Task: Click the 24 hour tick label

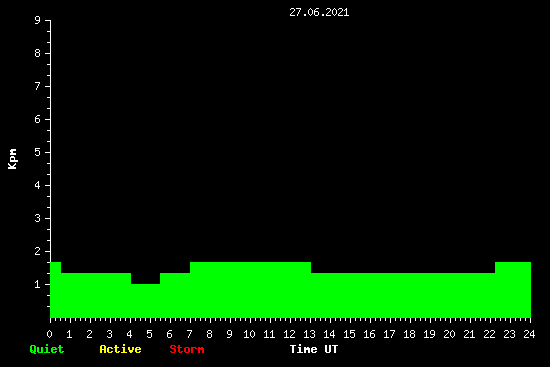Action: pos(529,334)
